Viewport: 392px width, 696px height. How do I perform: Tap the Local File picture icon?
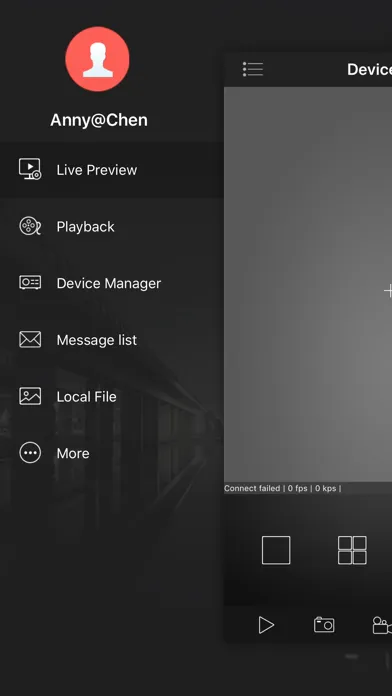[x=30, y=396]
